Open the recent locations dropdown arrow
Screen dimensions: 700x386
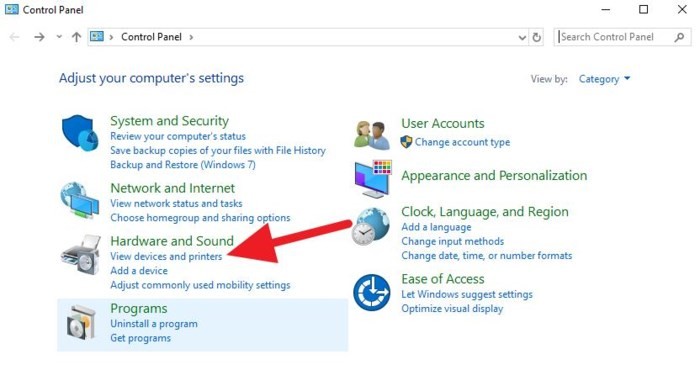point(59,37)
